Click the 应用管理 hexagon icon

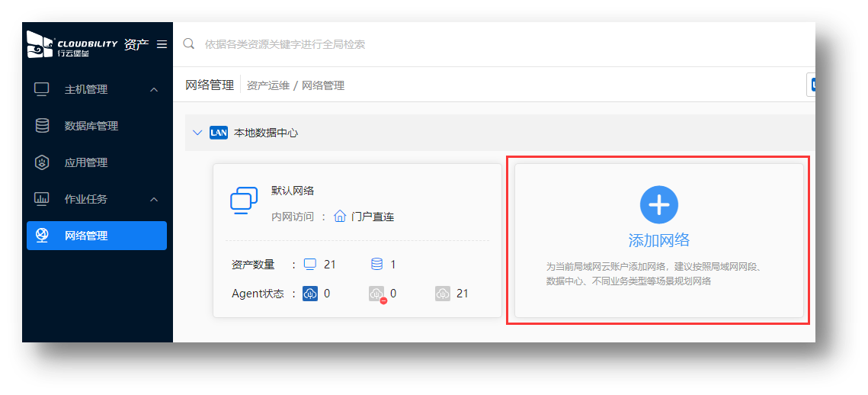pos(42,162)
